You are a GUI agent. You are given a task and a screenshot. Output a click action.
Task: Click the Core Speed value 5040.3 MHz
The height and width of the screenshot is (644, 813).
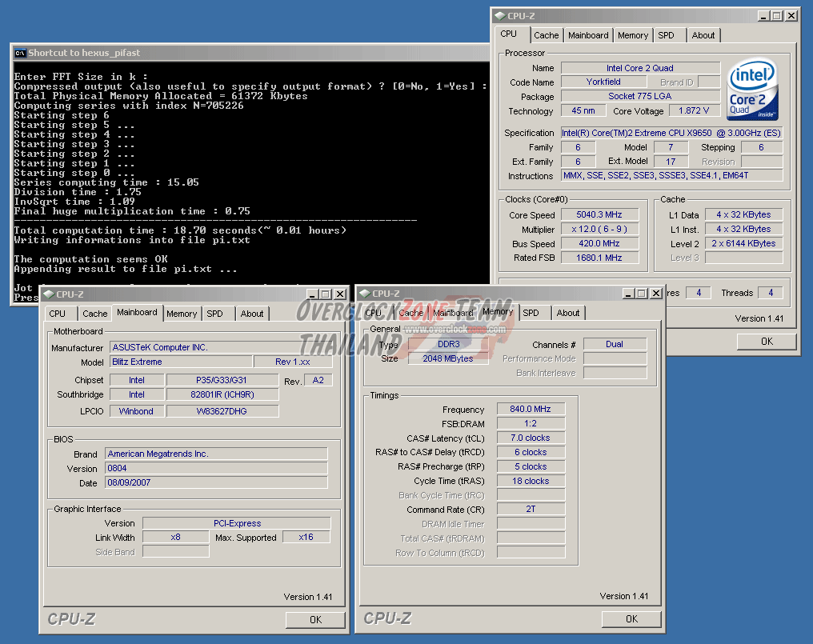[x=599, y=214]
